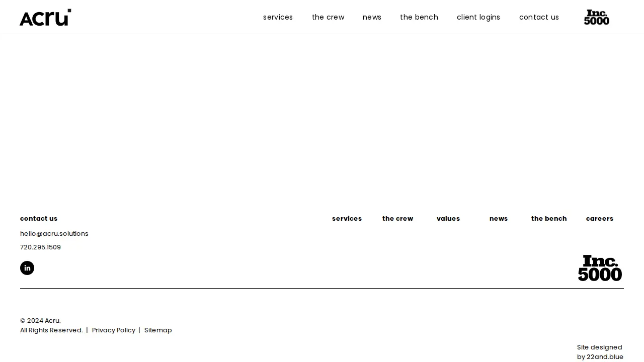The width and height of the screenshot is (644, 362).
Task: Read the Privacy Policy
Action: (x=114, y=330)
